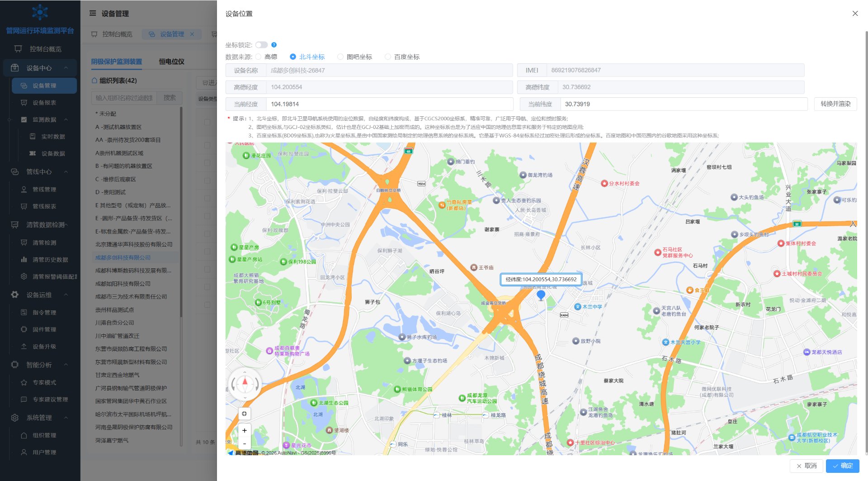Screen dimensions: 868x481
Task: Click the 设备升级 sidebar icon
Action: click(24, 347)
